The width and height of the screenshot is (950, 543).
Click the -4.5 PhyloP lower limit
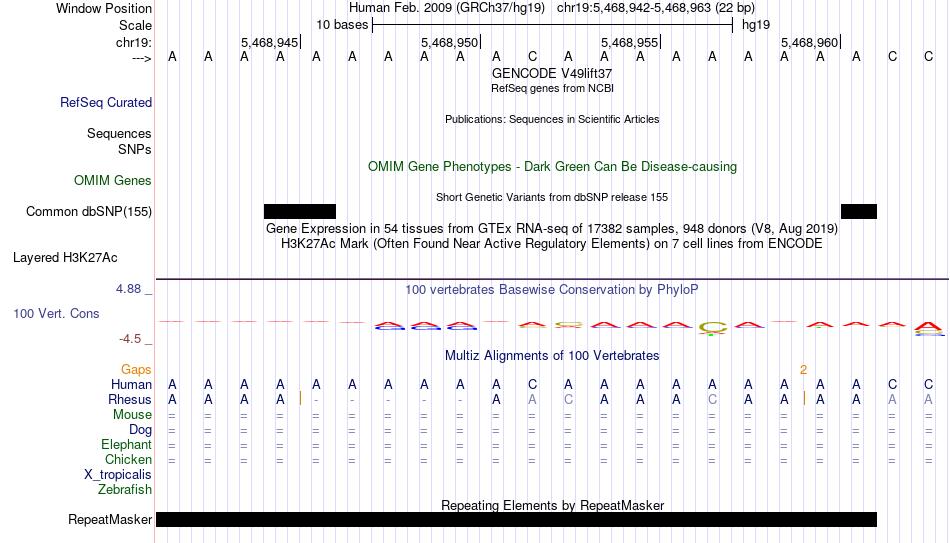pos(130,339)
